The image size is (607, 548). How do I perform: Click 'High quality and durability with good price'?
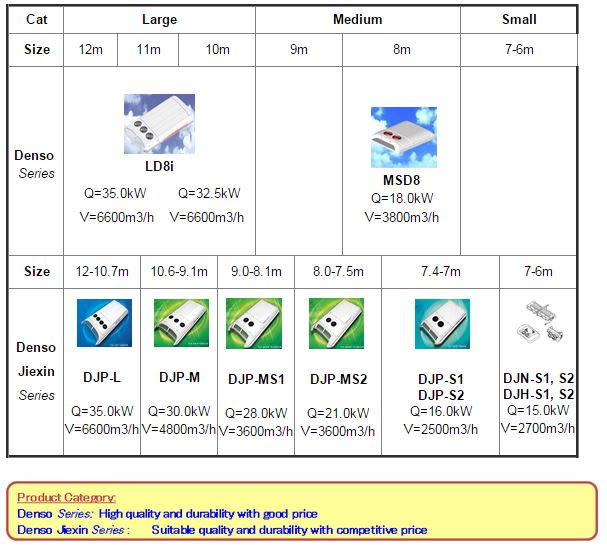click(x=208, y=514)
